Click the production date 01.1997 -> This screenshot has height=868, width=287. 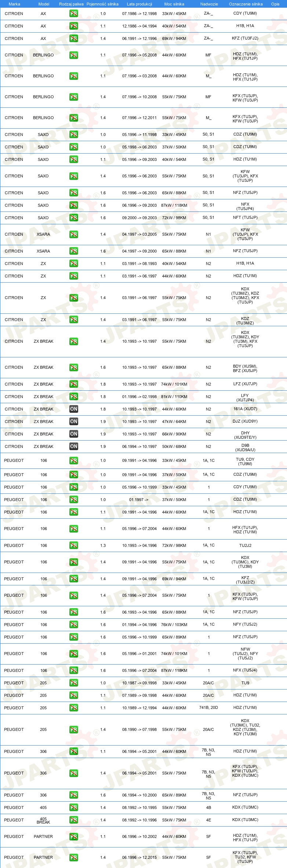coord(139,500)
